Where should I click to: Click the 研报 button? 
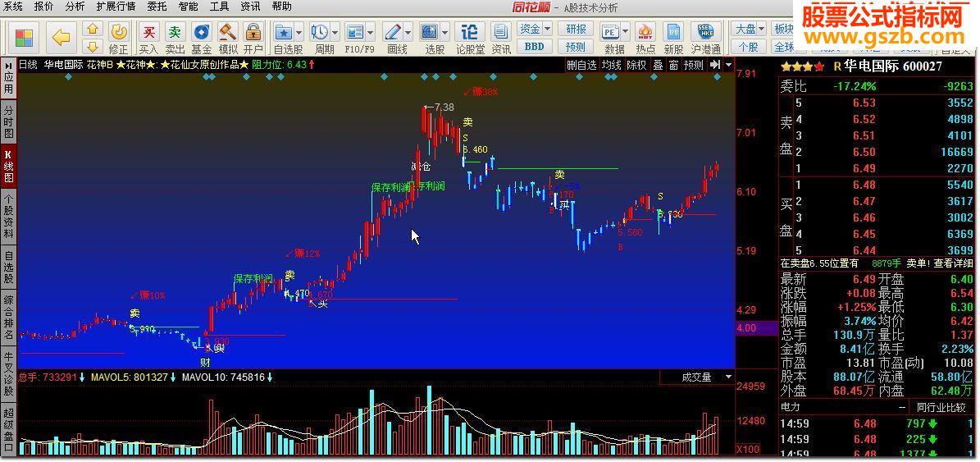577,29
